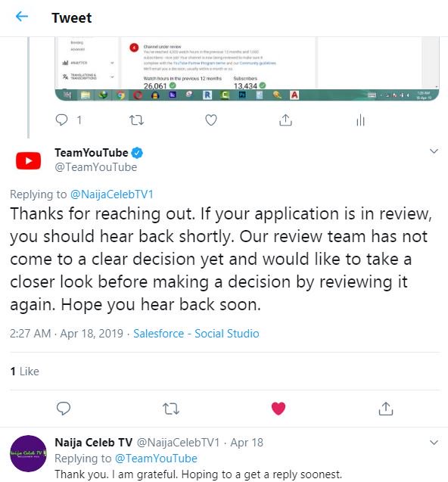Open the @TeamYouTube link in the reply
Viewport: 448px width, 482px height.
156,459
